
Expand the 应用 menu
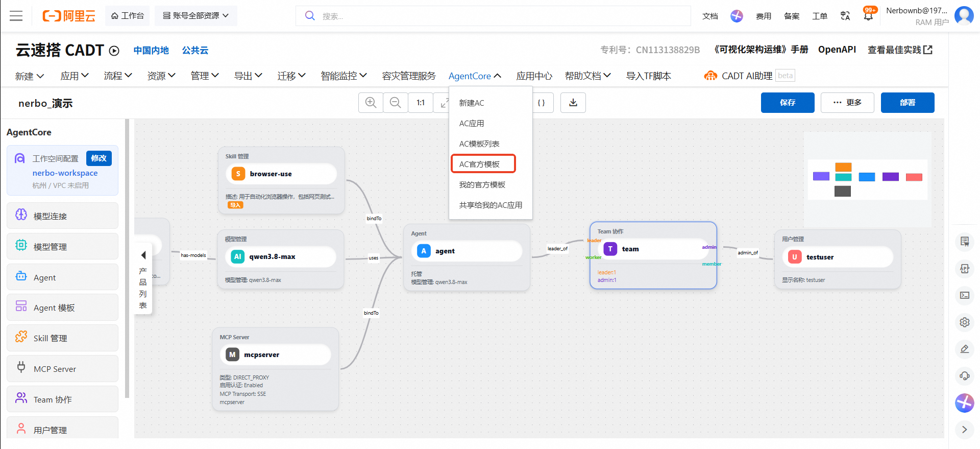(x=75, y=76)
